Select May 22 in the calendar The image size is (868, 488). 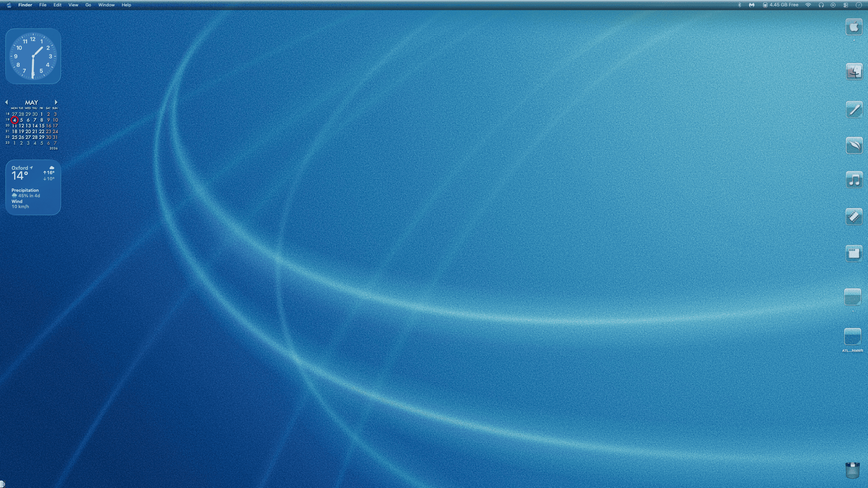42,131
